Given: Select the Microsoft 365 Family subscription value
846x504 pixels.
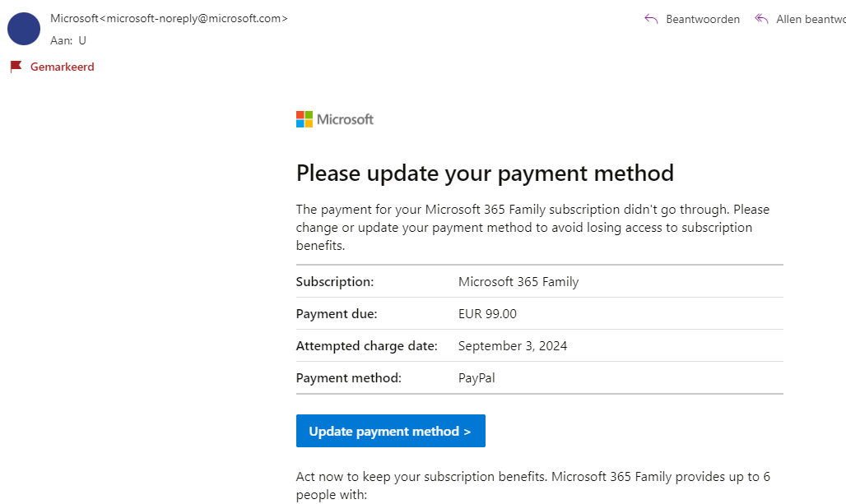Looking at the screenshot, I should pyautogui.click(x=518, y=282).
